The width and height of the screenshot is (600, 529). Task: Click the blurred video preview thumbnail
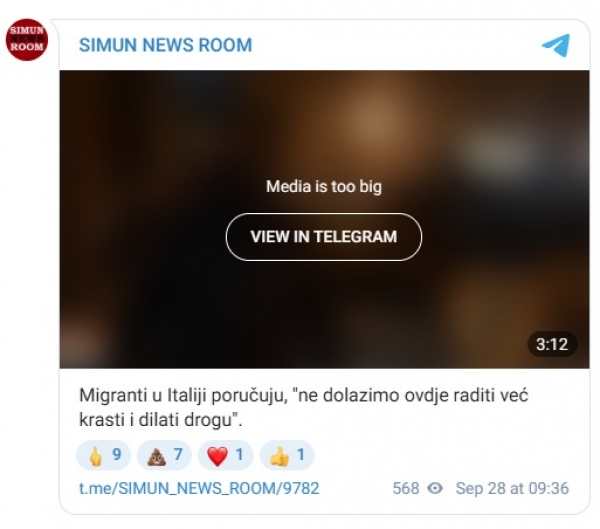pyautogui.click(x=324, y=219)
